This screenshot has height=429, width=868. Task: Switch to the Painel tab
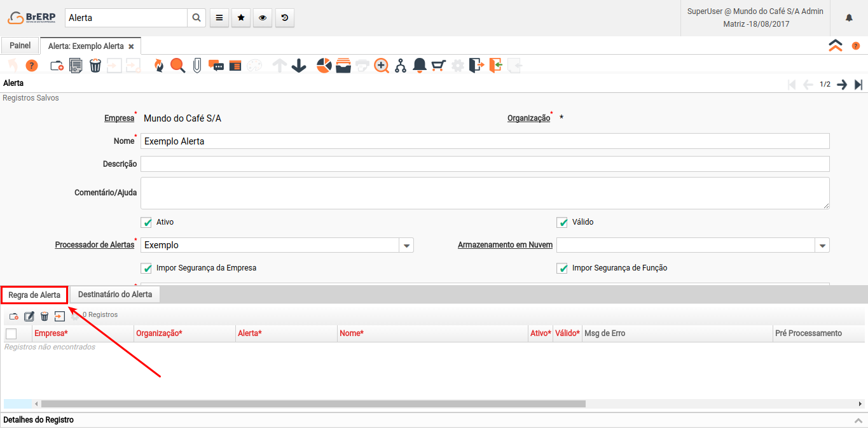click(x=20, y=46)
